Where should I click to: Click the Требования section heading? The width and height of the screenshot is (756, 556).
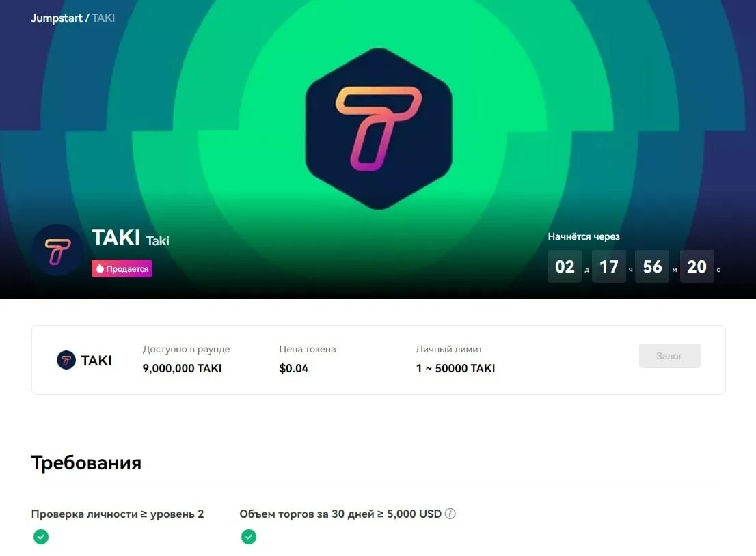(86, 462)
